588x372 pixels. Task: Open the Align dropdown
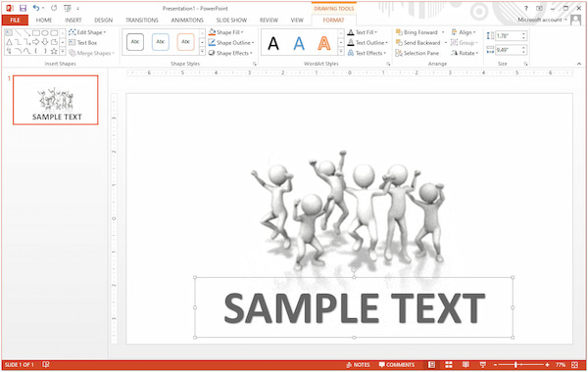(x=464, y=32)
